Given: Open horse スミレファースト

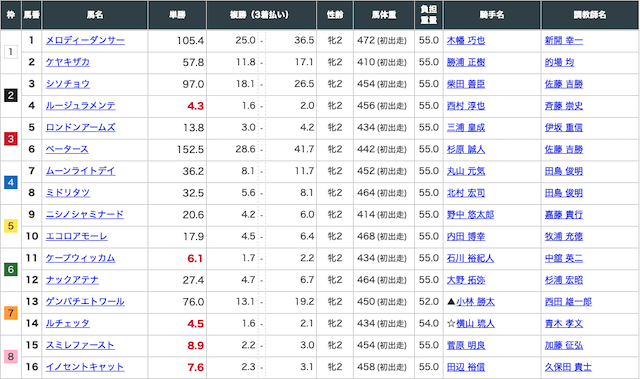Looking at the screenshot, I should tap(80, 345).
